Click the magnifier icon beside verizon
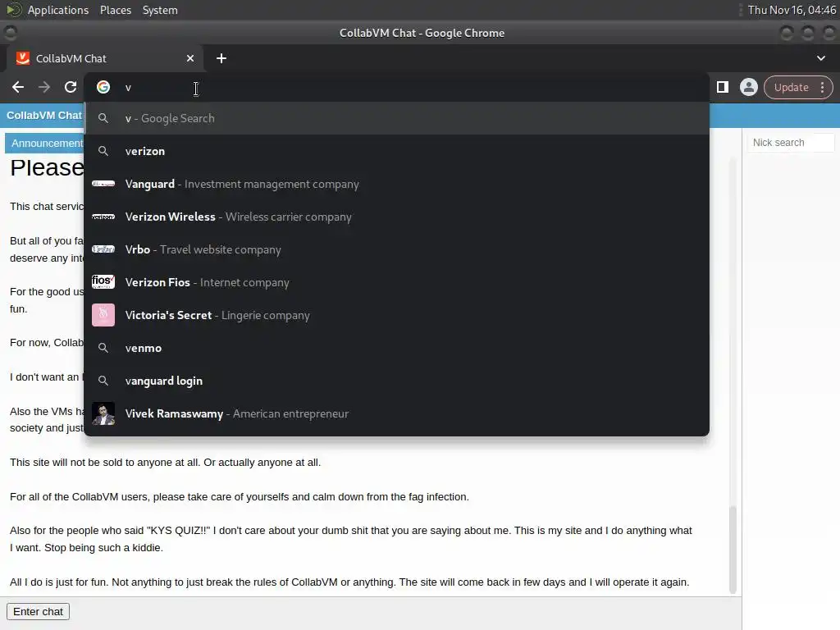840x630 pixels. [x=103, y=151]
